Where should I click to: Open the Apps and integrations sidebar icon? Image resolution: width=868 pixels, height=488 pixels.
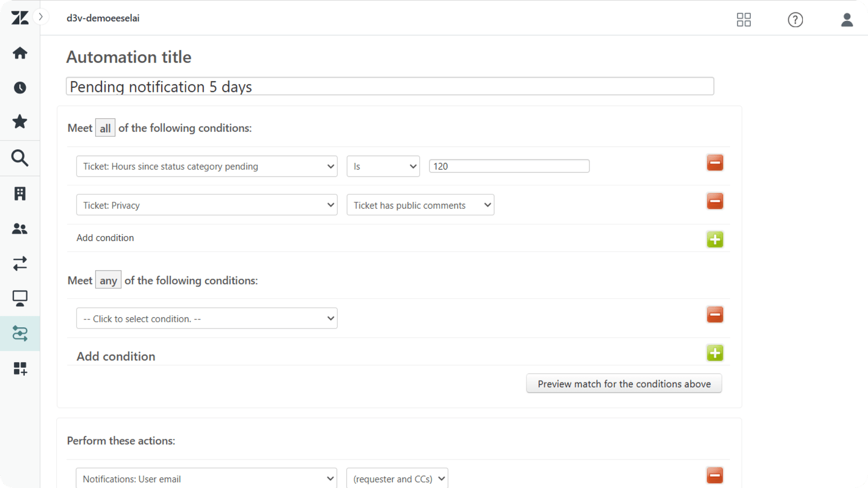[20, 368]
